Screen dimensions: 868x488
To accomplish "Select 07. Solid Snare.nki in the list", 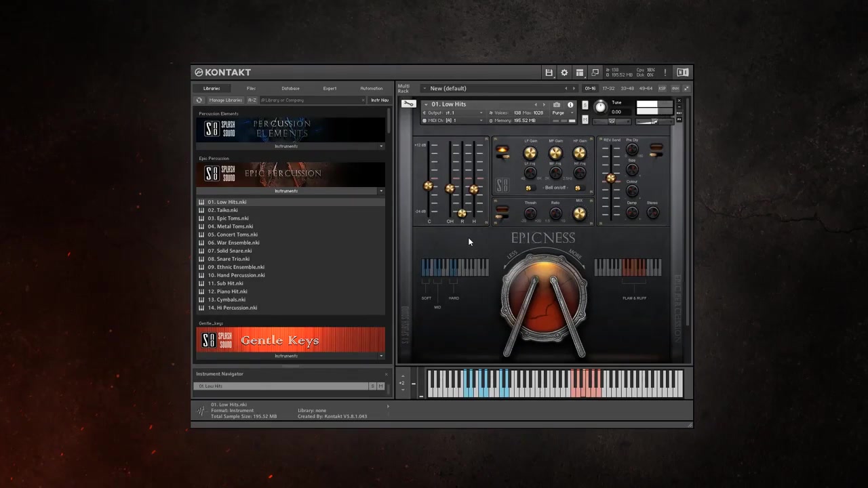I will pos(290,251).
